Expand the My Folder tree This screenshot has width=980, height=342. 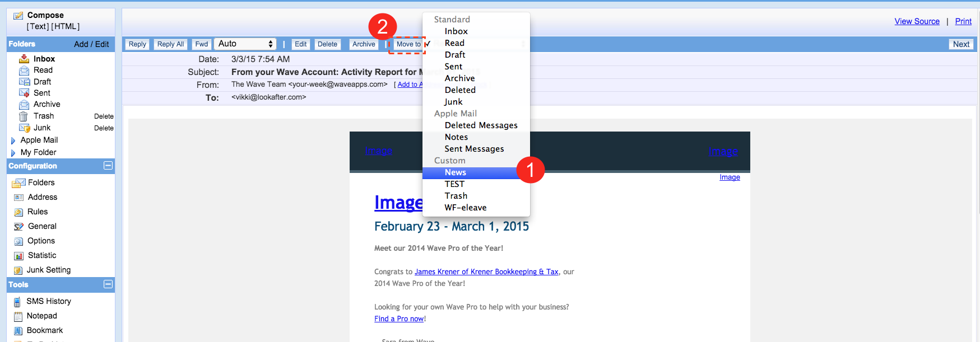point(13,153)
